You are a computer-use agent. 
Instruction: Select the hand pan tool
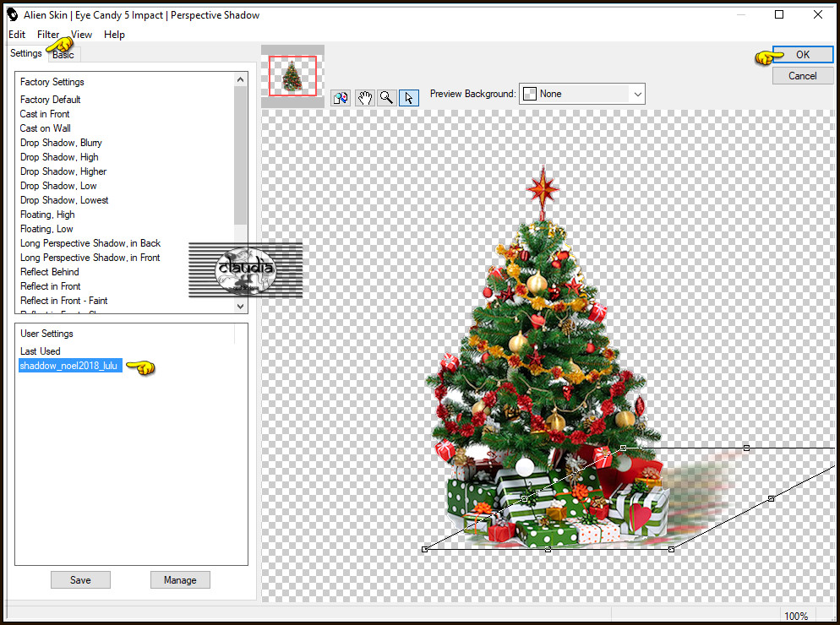coord(364,97)
